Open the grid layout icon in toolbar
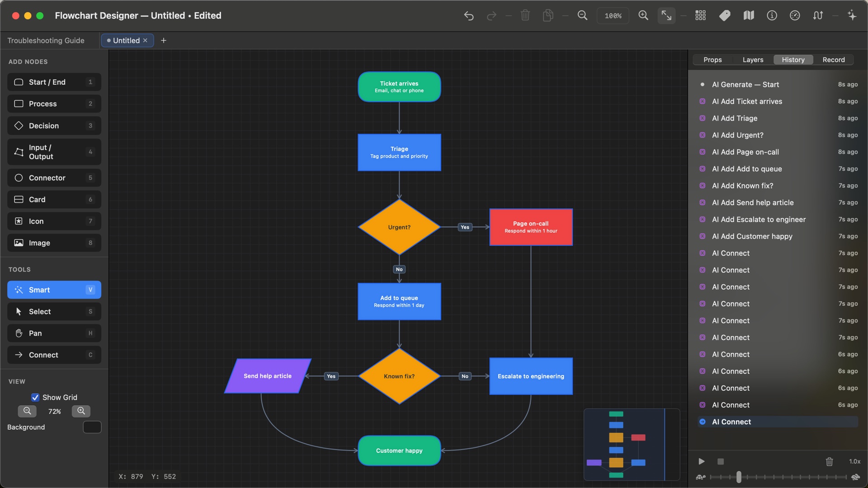Image resolution: width=868 pixels, height=488 pixels. tap(700, 15)
